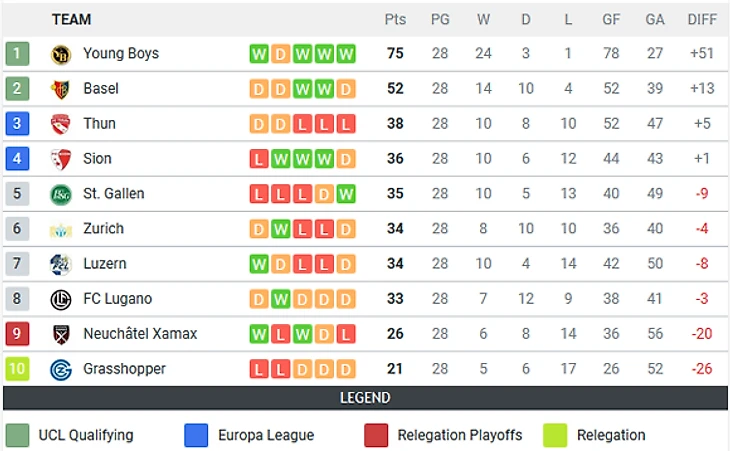Click the Grasshopper club logo
730x451 pixels.
[x=61, y=369]
